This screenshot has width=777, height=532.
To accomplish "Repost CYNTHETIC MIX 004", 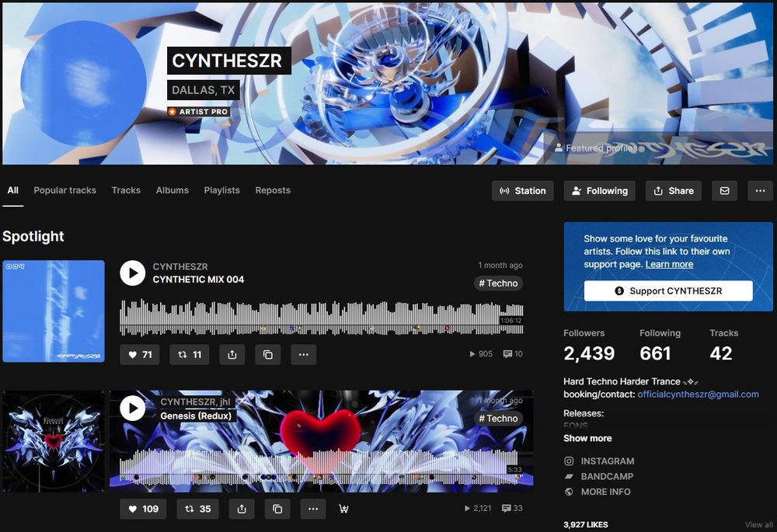I will pos(190,355).
